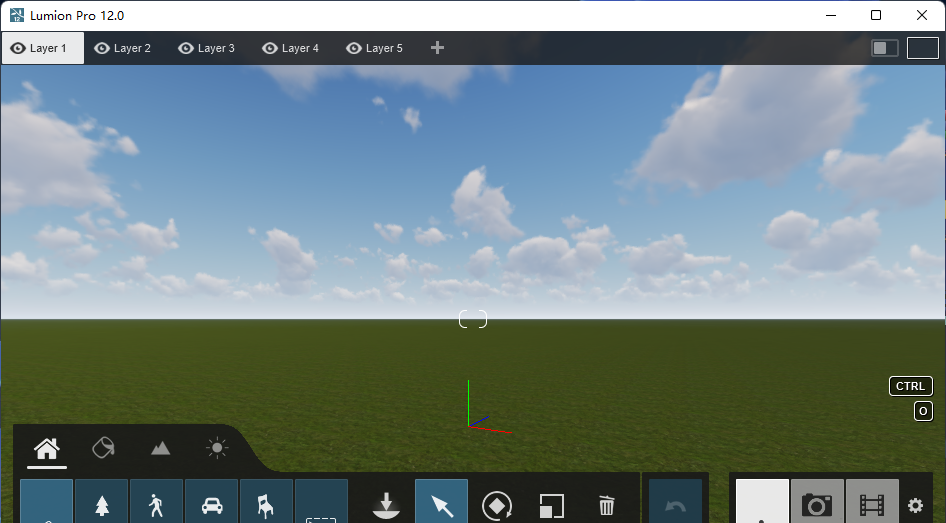Open settings with the gear icon
This screenshot has height=523, width=946.
(x=915, y=506)
